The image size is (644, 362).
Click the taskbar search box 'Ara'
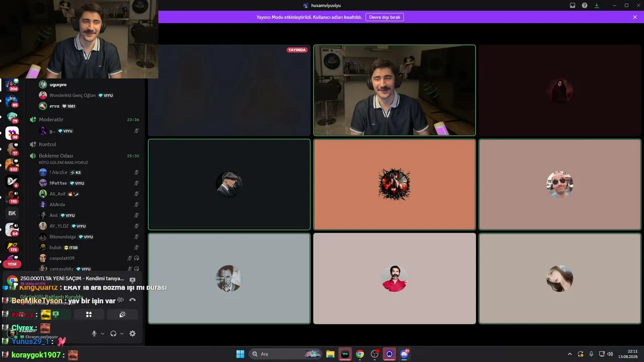[285, 354]
